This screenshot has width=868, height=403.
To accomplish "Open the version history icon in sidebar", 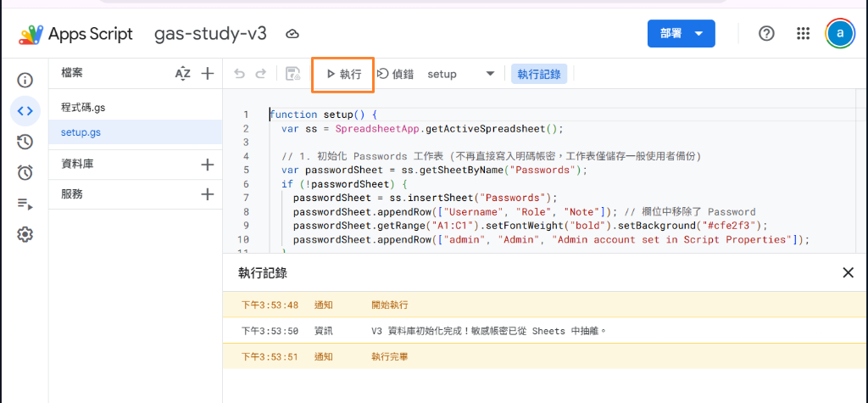I will click(25, 142).
